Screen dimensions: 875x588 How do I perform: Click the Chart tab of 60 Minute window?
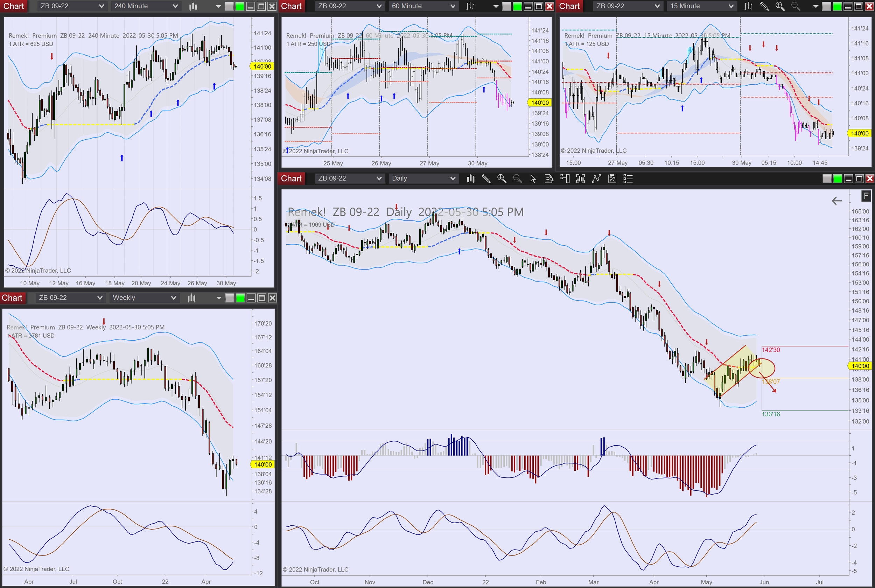(291, 6)
